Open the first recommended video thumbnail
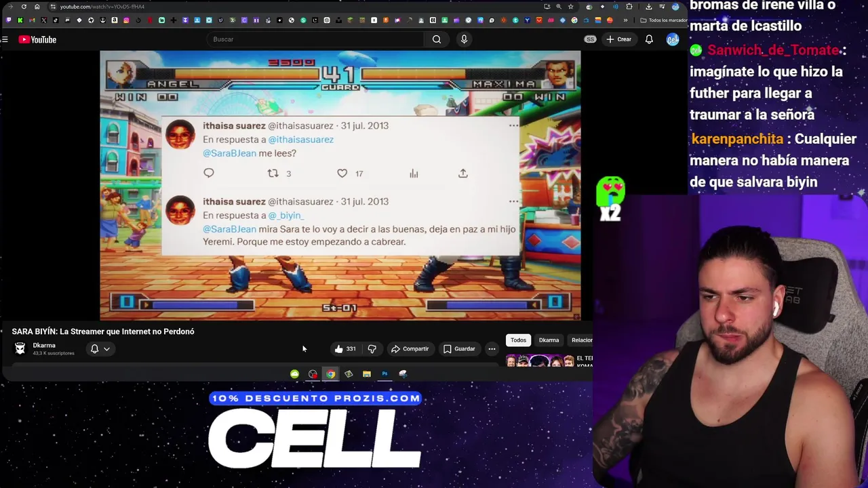This screenshot has height=488, width=868. pos(540,361)
